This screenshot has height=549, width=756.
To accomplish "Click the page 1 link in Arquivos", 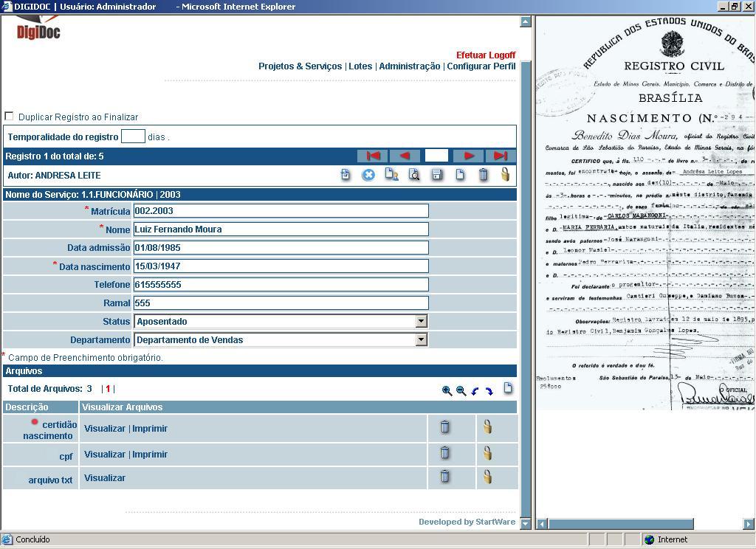I will (x=108, y=388).
